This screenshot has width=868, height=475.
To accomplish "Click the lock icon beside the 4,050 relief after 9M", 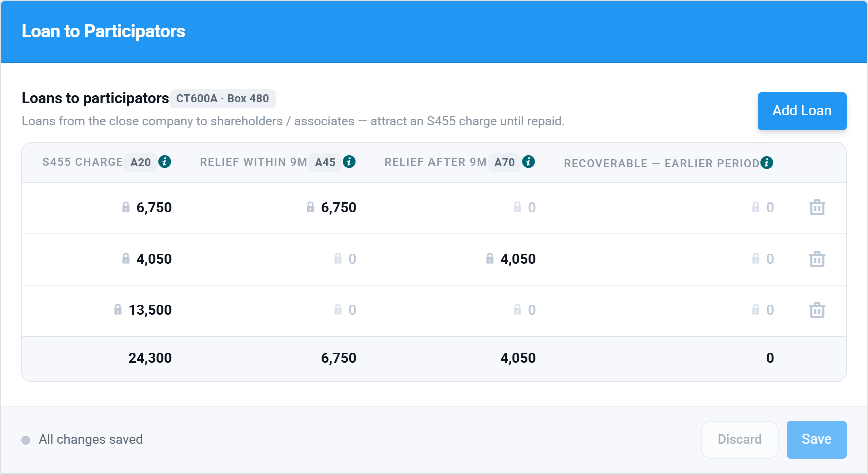I will coord(490,258).
